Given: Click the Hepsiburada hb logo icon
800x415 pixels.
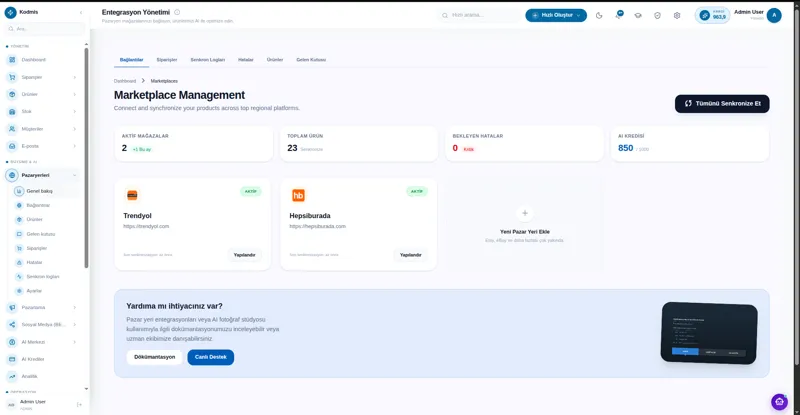Looking at the screenshot, I should [x=298, y=195].
